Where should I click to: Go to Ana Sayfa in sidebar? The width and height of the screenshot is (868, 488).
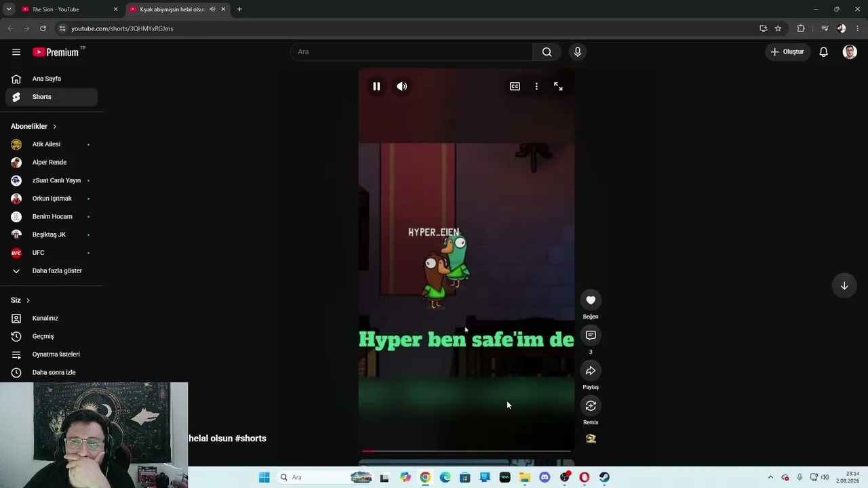pos(52,79)
